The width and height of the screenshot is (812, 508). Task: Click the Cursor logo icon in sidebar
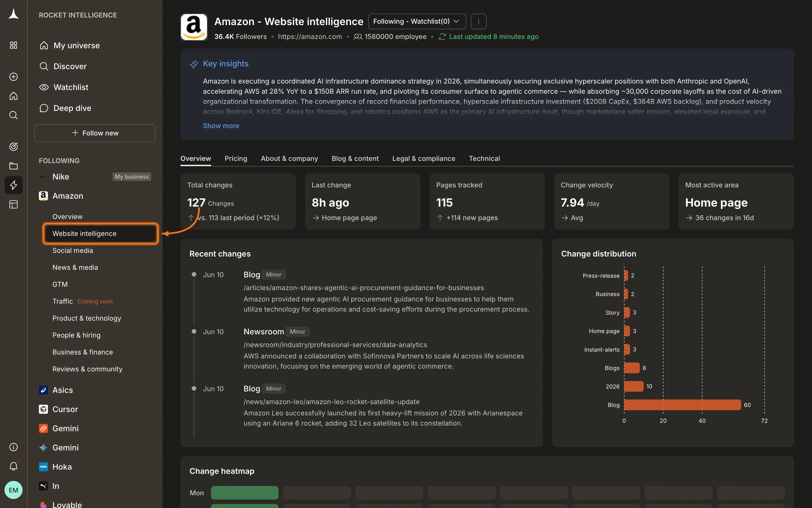click(43, 409)
